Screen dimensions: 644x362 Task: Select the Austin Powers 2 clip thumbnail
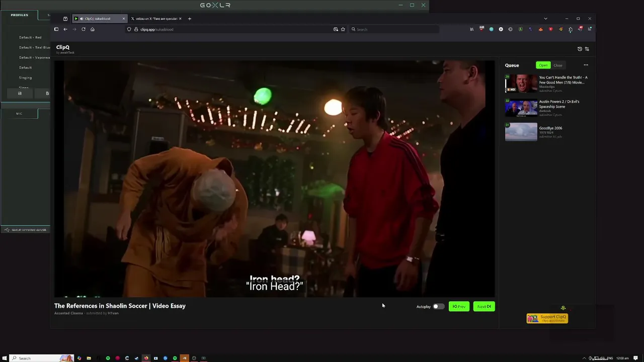click(x=521, y=108)
